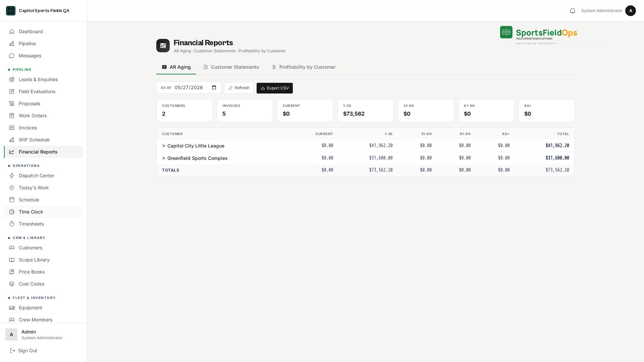Refresh the AR aging report
The width and height of the screenshot is (644, 362).
[239, 88]
